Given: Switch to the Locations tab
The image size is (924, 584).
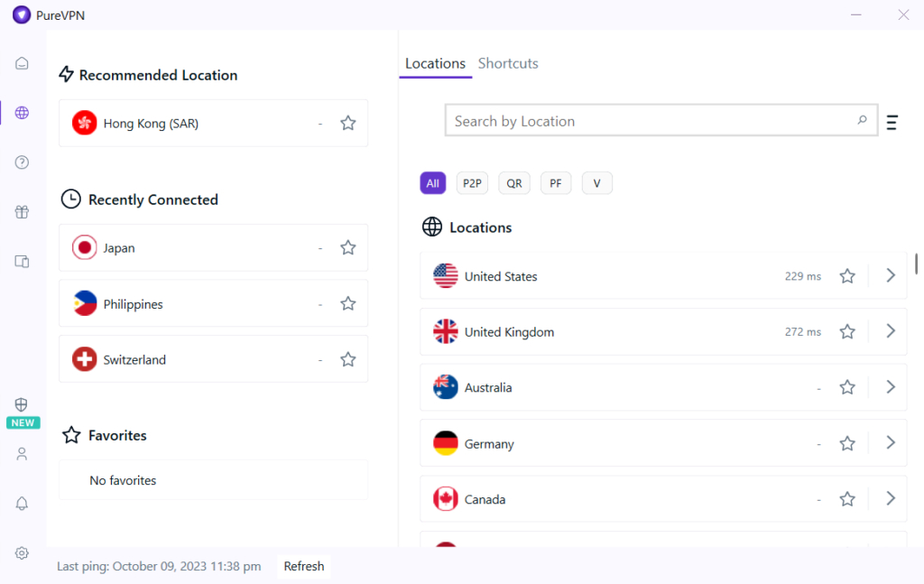Looking at the screenshot, I should (x=435, y=63).
